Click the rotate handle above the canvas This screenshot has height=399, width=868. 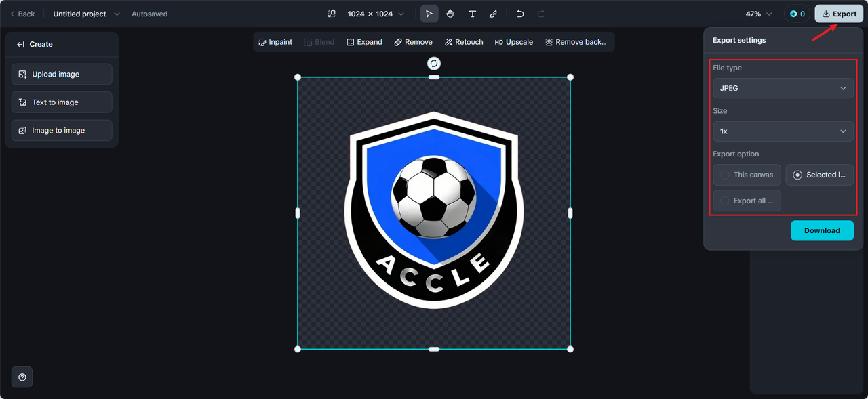point(434,63)
